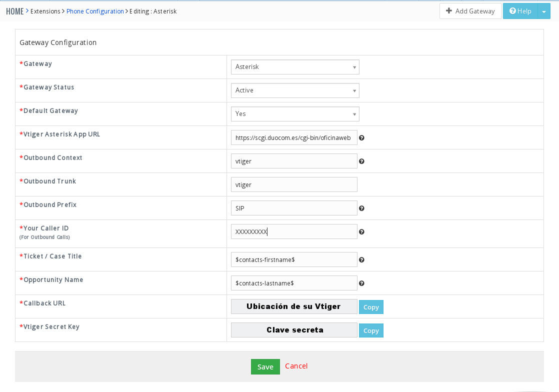Navigate to HOME breadcrumb

[15, 11]
